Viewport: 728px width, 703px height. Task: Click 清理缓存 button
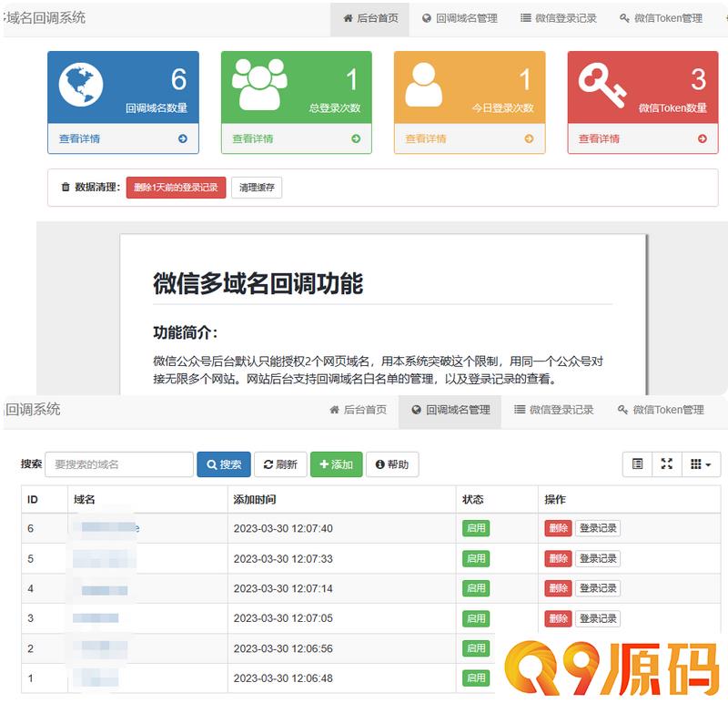click(x=257, y=188)
